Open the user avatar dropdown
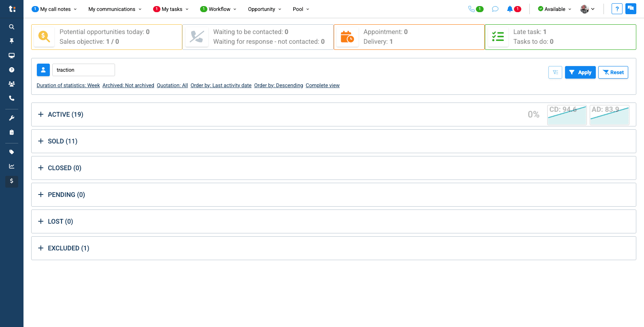644x327 pixels. point(587,9)
